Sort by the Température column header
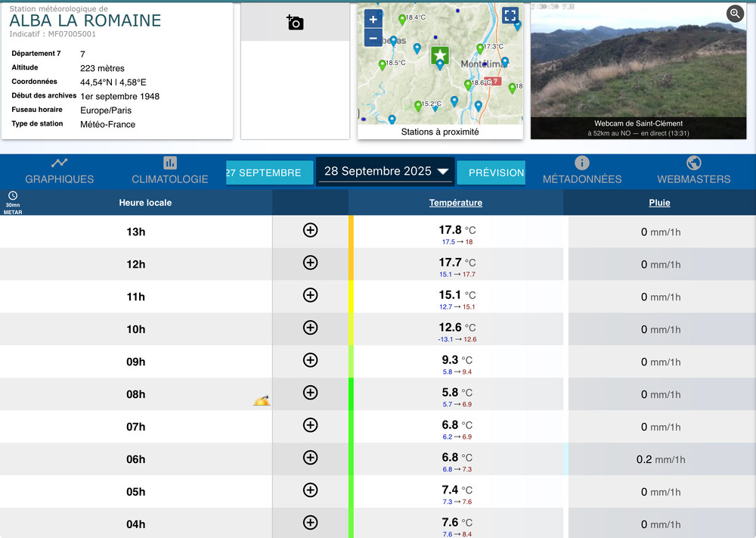 pos(455,203)
